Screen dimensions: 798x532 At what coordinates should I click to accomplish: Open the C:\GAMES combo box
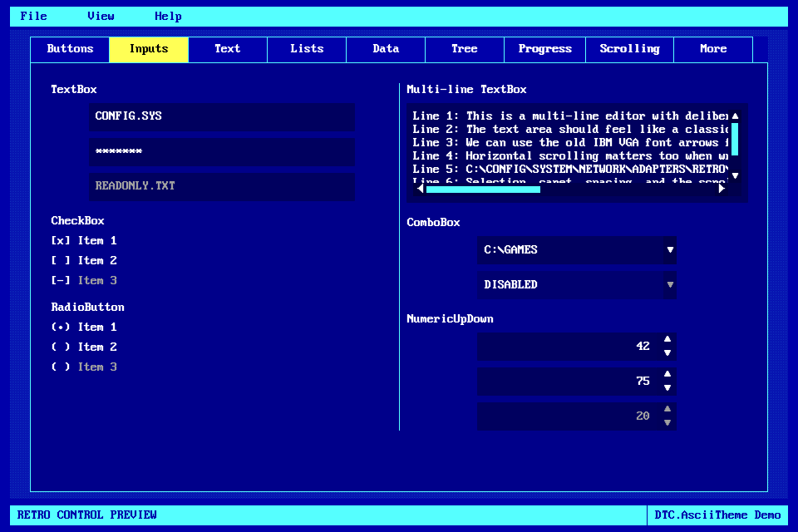(577, 250)
